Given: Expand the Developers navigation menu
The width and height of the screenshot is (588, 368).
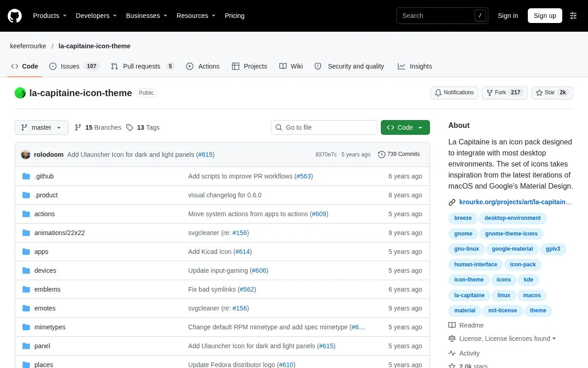Looking at the screenshot, I should [x=96, y=16].
